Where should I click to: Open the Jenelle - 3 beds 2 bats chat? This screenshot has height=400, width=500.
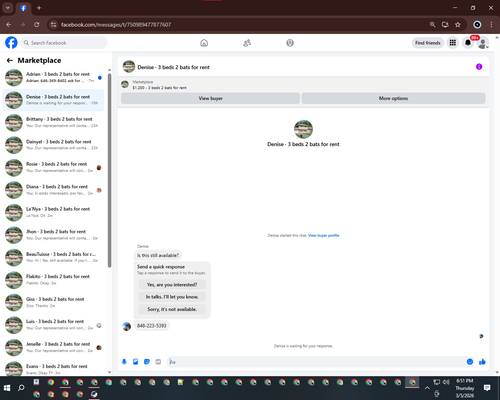[x=53, y=347]
